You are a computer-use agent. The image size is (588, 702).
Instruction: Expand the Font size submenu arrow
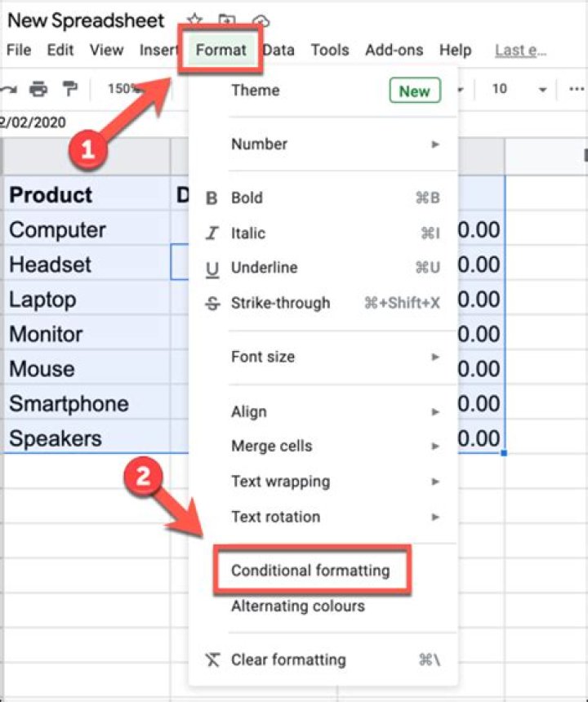(434, 357)
